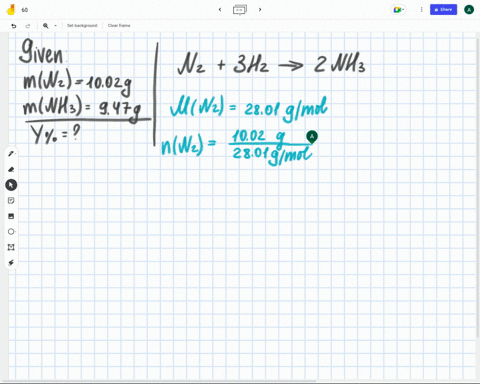This screenshot has height=384, width=480.
Task: Select the Pen tool
Action: [x=11, y=154]
